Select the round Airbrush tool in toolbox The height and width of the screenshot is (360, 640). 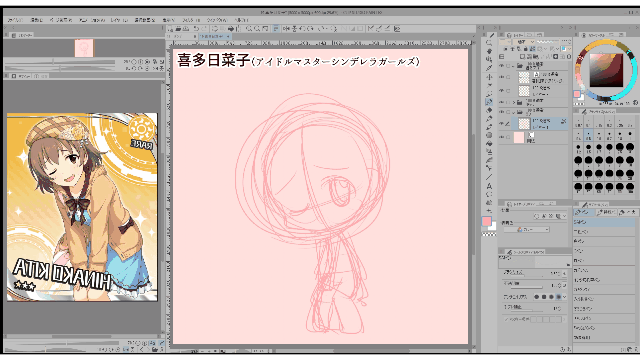(x=489, y=135)
